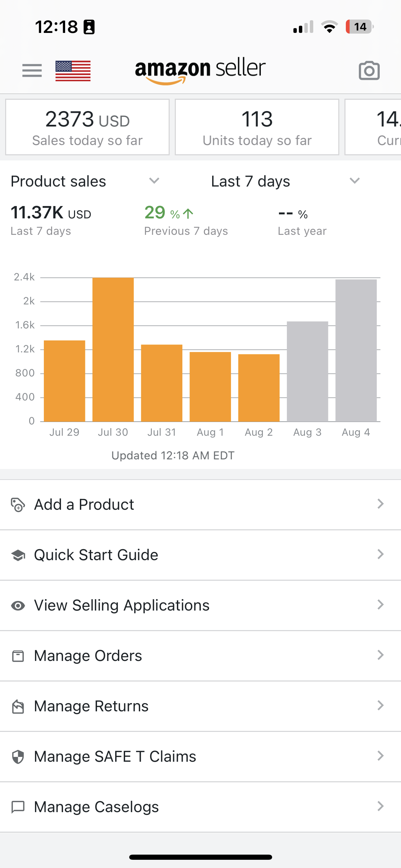The image size is (401, 868).
Task: Tap the SAFE T Claims shield icon
Action: (18, 757)
